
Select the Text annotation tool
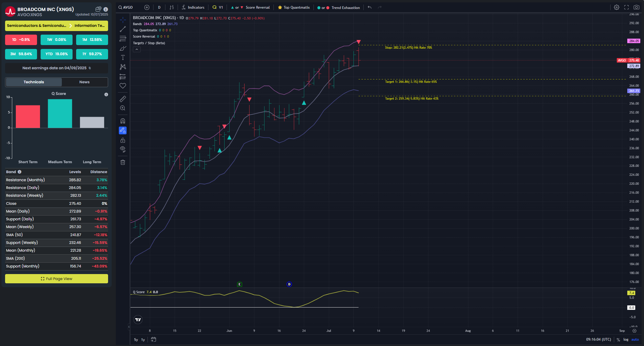123,57
